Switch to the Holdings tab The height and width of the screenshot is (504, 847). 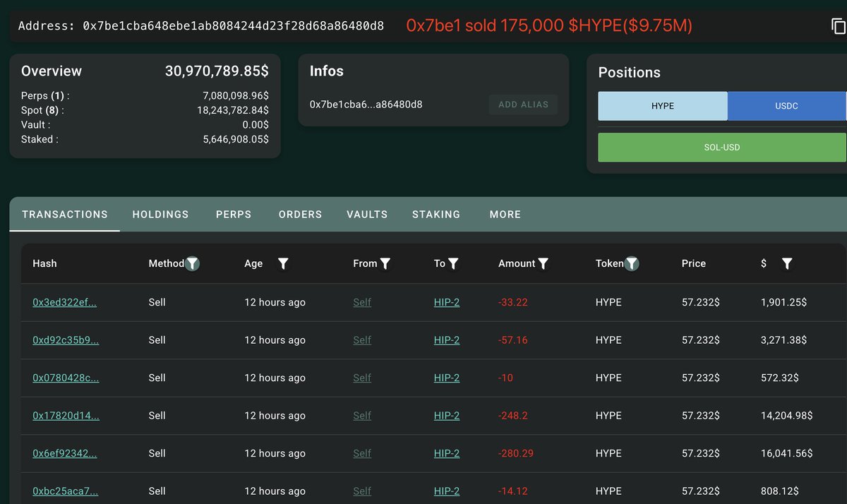[160, 214]
